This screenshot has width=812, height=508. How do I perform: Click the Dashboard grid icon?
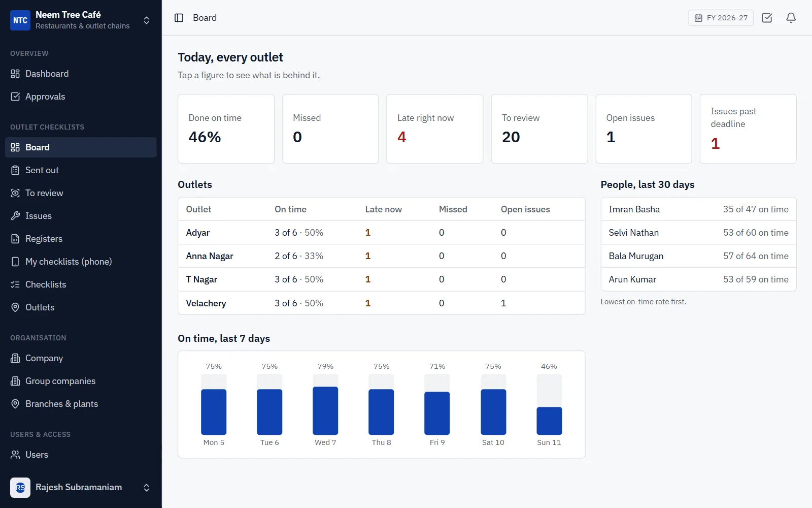15,74
